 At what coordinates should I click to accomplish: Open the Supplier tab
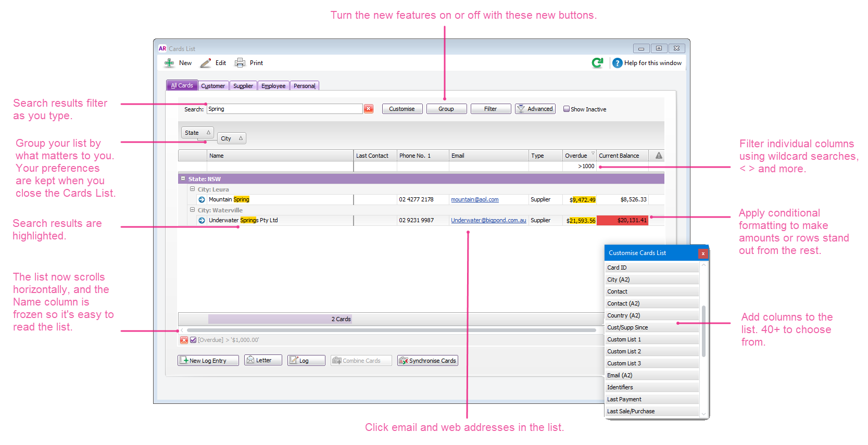[243, 86]
